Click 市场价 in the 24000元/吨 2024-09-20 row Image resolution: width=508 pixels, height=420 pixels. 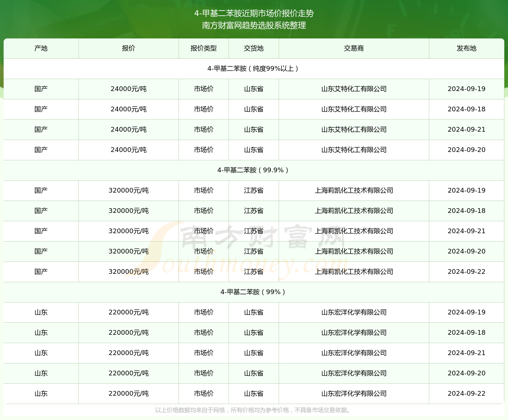coord(204,150)
